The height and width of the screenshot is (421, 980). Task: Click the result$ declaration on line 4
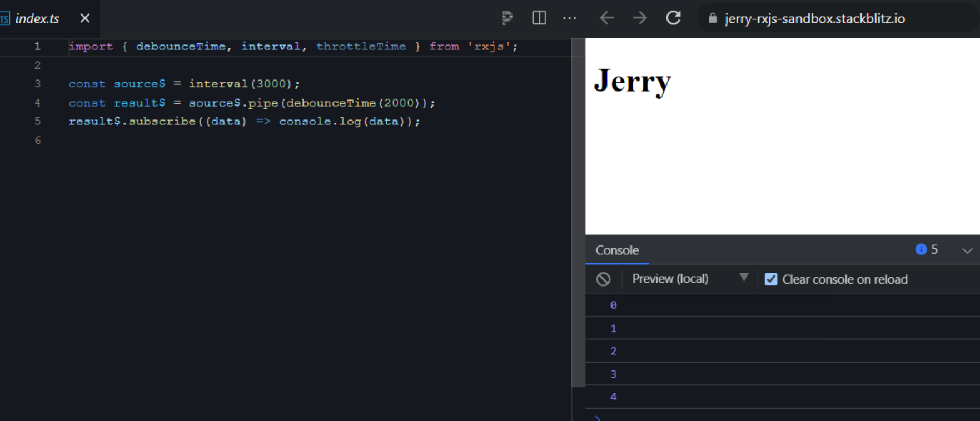pyautogui.click(x=140, y=103)
